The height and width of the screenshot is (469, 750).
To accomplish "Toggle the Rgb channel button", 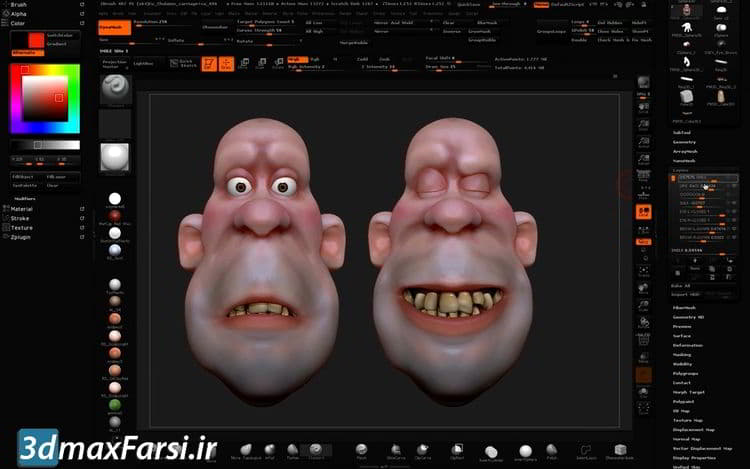I will 315,59.
